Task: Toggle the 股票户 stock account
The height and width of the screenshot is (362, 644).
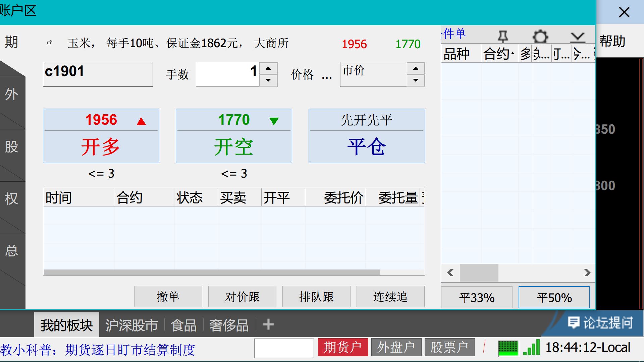Action: (x=449, y=347)
